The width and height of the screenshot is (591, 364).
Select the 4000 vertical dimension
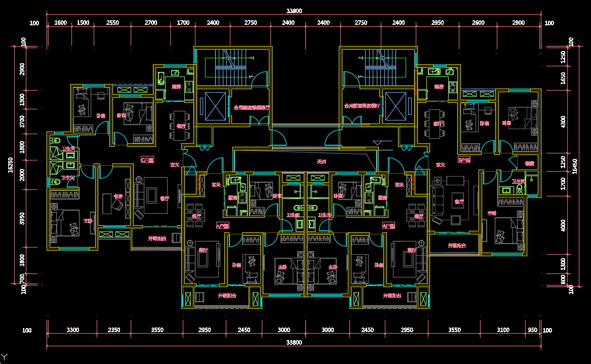click(x=563, y=225)
